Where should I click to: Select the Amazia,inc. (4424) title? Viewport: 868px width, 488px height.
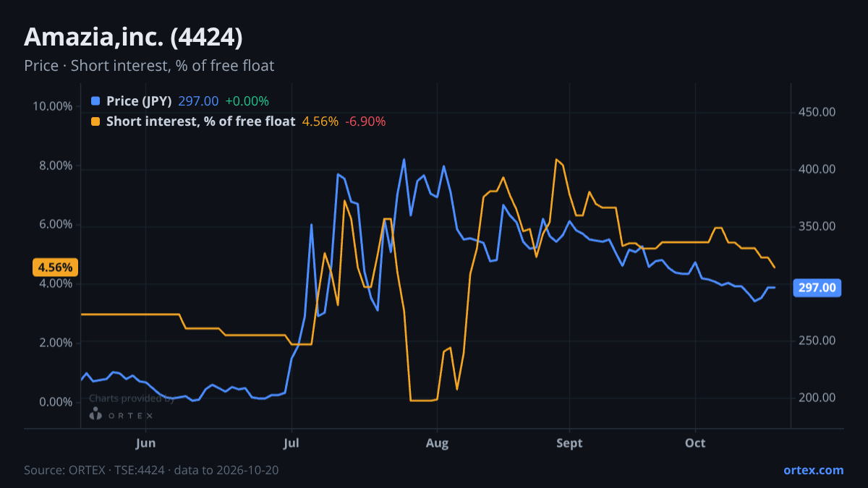click(x=134, y=36)
